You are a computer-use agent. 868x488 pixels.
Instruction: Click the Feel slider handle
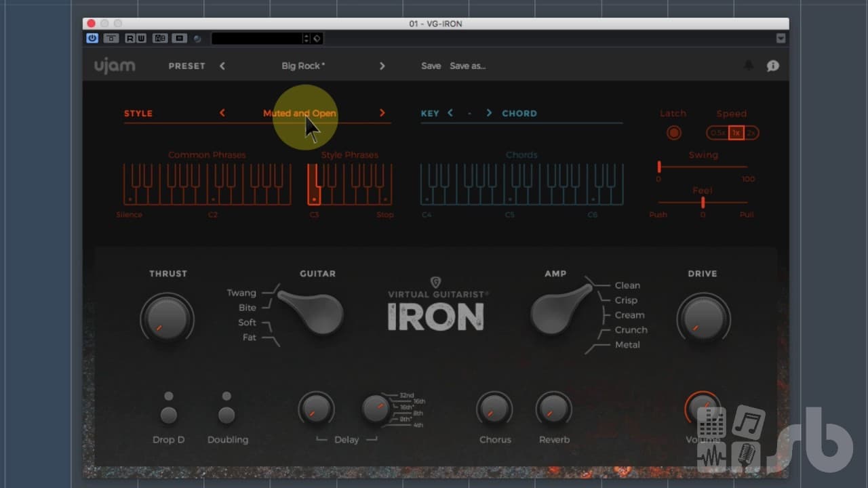(x=703, y=203)
